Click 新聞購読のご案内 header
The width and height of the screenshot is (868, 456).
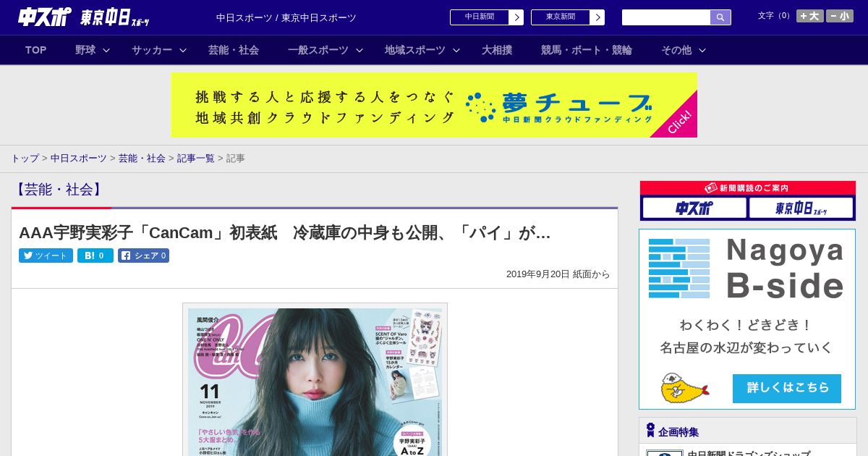pos(748,188)
